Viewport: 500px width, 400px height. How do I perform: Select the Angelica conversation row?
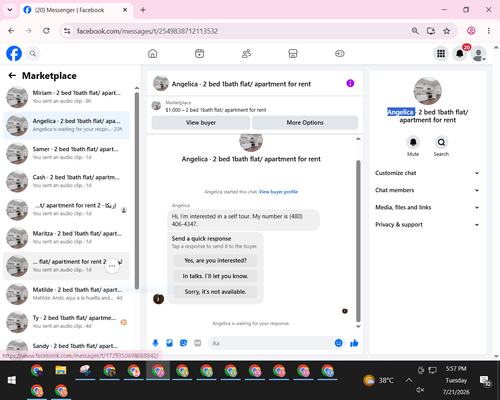pos(67,125)
